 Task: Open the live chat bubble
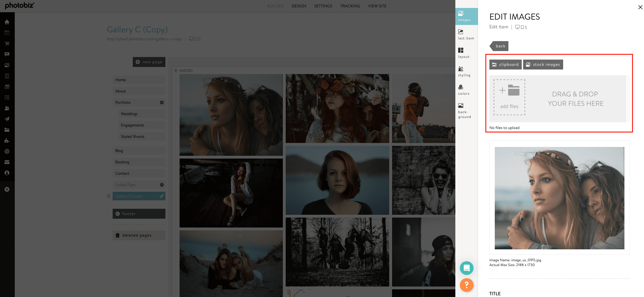[x=466, y=268]
